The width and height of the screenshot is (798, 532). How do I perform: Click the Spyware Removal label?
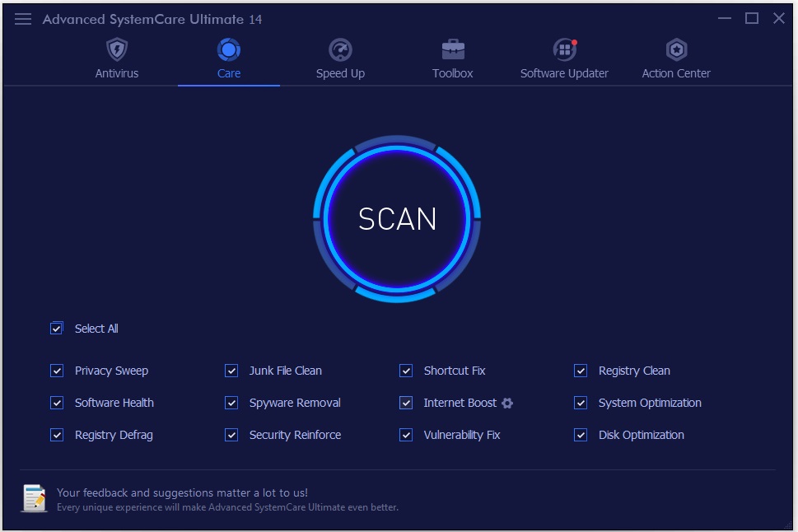[295, 403]
